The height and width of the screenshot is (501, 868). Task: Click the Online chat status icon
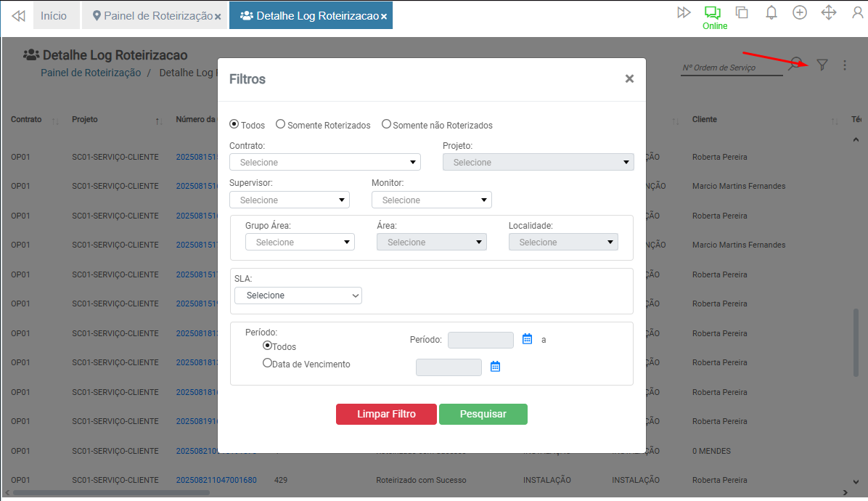[712, 13]
